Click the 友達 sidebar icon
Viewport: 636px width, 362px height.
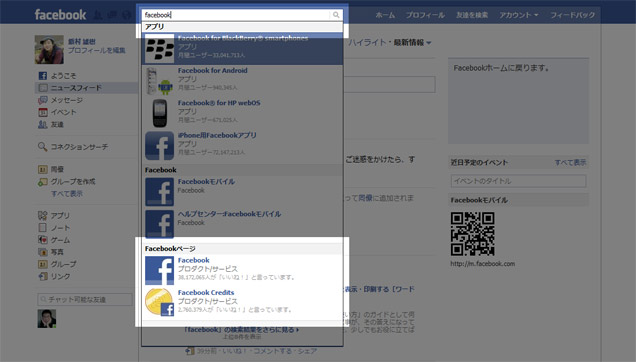[x=43, y=125]
